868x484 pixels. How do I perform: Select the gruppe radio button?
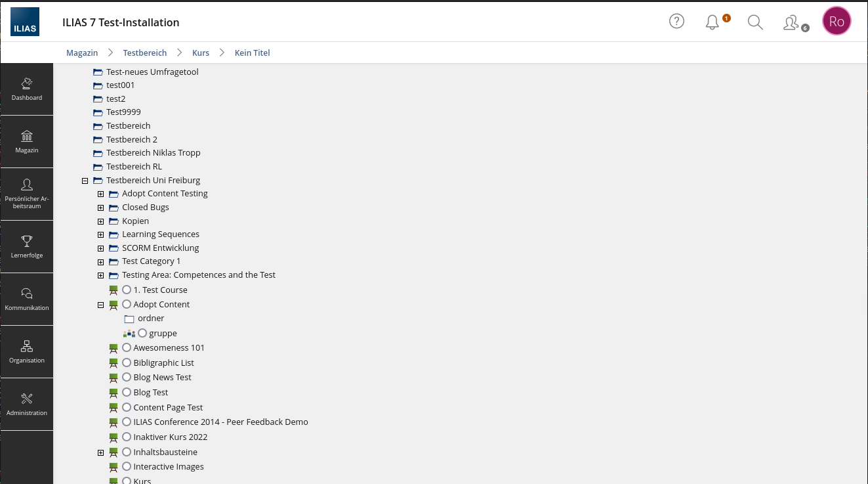point(142,333)
